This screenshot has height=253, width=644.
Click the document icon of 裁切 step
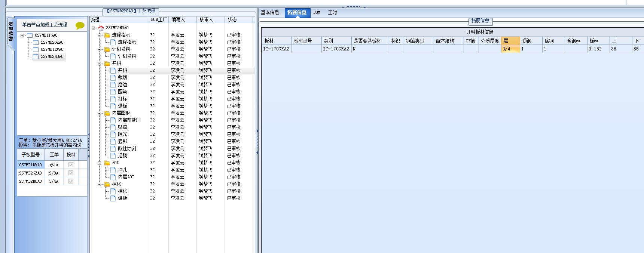113,77
